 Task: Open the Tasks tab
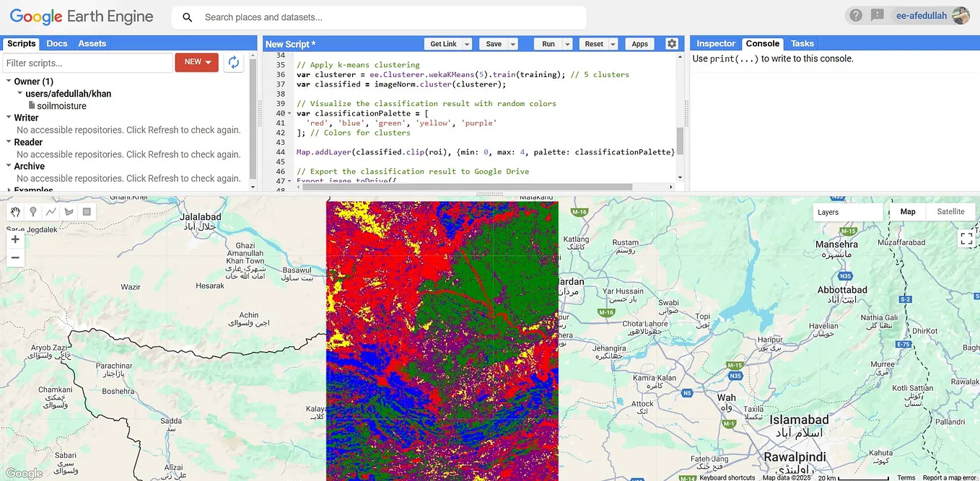[802, 43]
